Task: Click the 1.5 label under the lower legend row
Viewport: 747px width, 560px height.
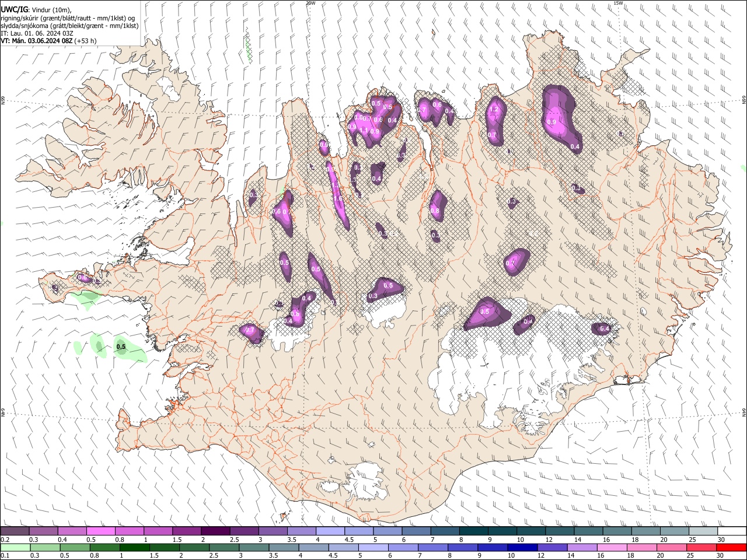Action: pos(154,555)
